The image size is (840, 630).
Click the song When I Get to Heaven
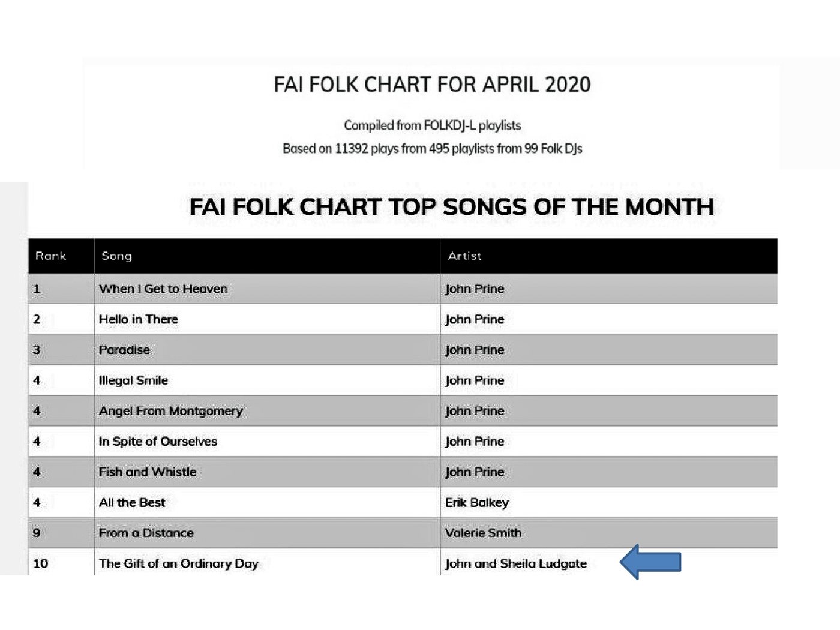(163, 289)
